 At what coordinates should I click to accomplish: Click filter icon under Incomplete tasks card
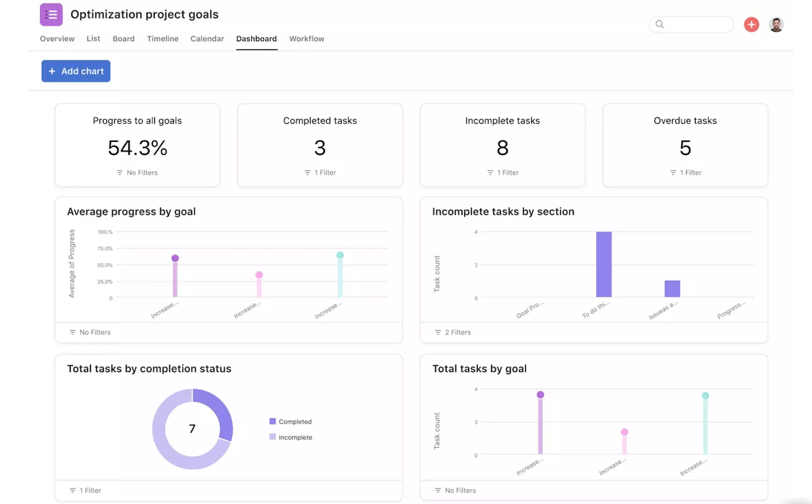(x=491, y=173)
